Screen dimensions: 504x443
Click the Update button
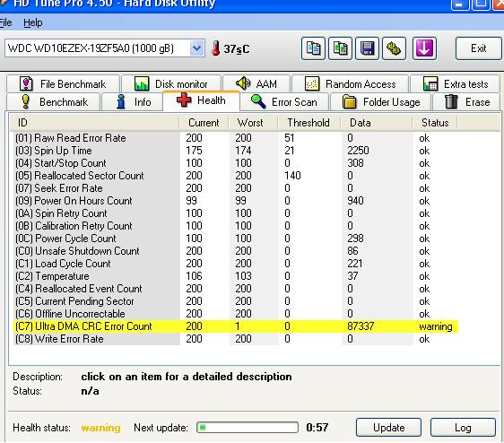(x=388, y=428)
